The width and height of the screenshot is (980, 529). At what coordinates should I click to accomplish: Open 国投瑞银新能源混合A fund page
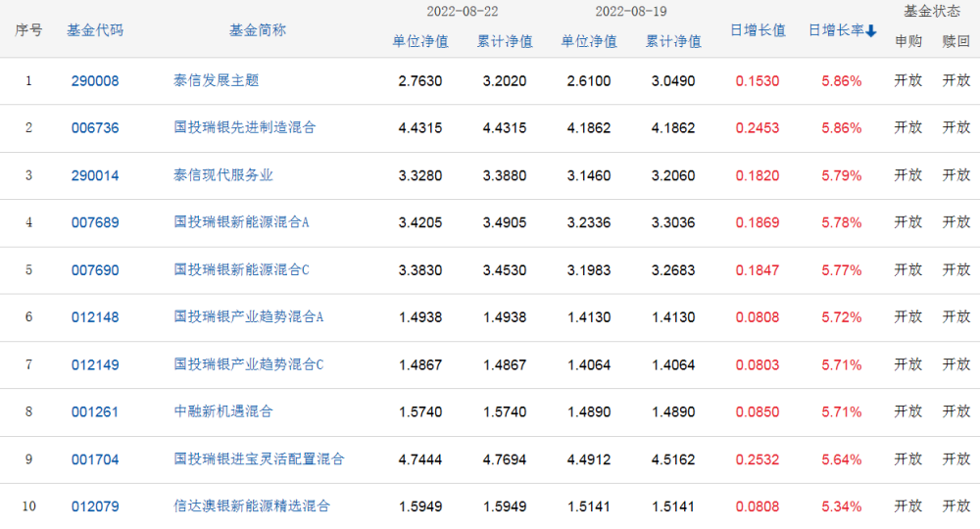pos(241,221)
